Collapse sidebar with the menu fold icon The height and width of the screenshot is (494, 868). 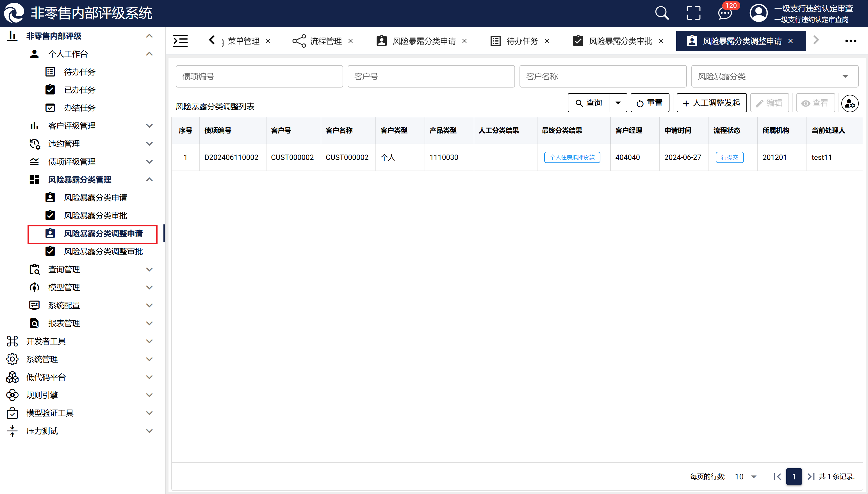click(x=180, y=41)
